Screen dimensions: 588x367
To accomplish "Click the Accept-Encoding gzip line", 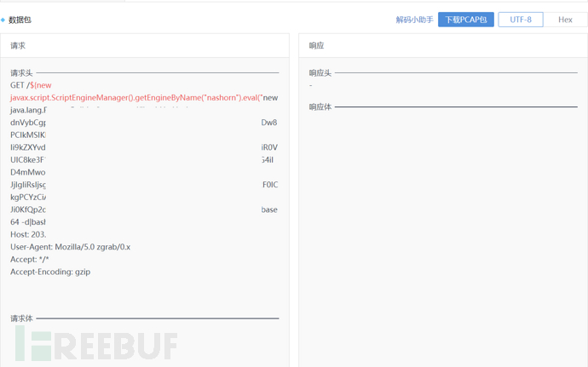I will coord(50,272).
